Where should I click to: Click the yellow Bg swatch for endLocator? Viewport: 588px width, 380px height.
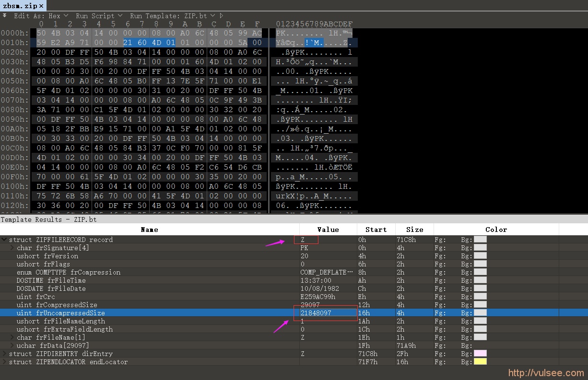(x=480, y=362)
